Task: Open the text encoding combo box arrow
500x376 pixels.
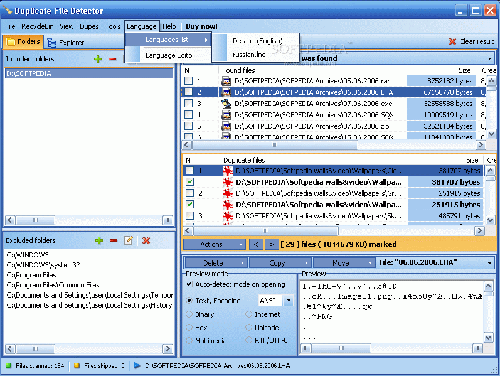Action: [x=288, y=300]
